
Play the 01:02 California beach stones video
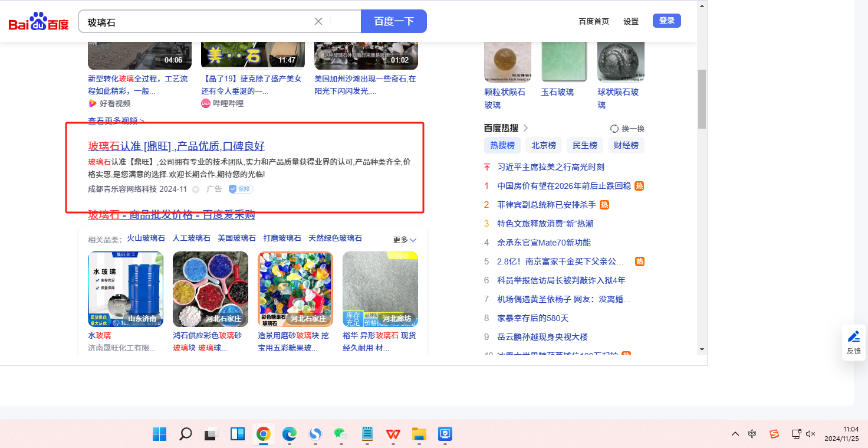pos(366,55)
